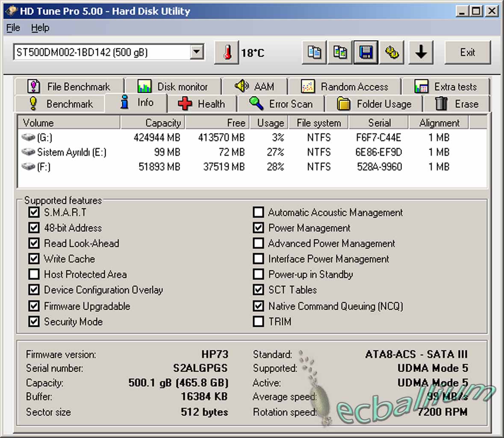
Task: Toggle the Automatic Acoustic Management checkbox
Action: (258, 212)
